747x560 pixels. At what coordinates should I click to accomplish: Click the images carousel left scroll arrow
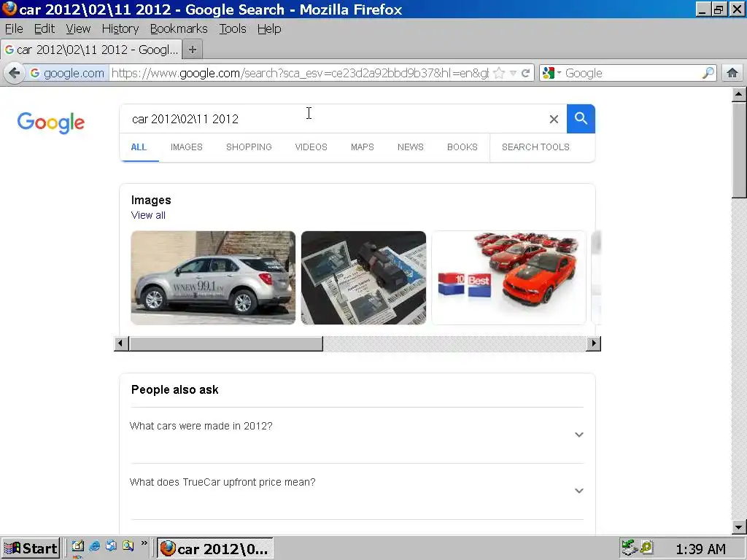[x=121, y=343]
